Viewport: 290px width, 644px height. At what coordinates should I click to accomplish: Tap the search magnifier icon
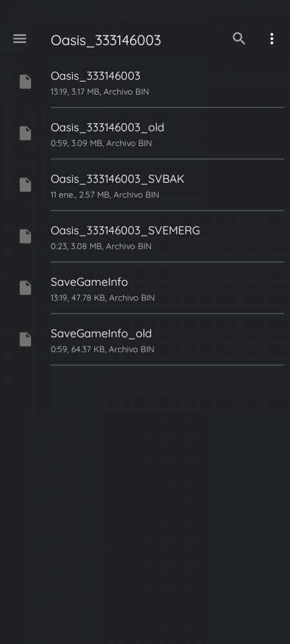[239, 39]
